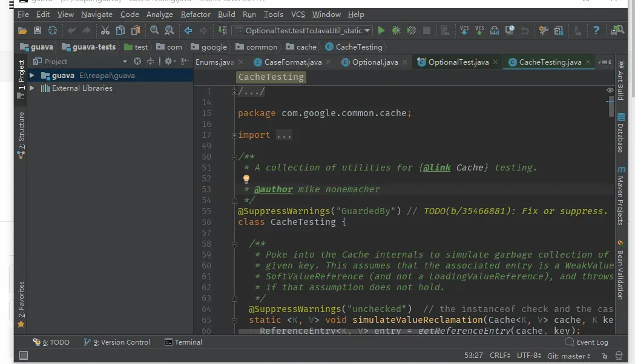Screen dimensions: 635x364
Task: Open Help with the question mark icon
Action: [x=596, y=30]
